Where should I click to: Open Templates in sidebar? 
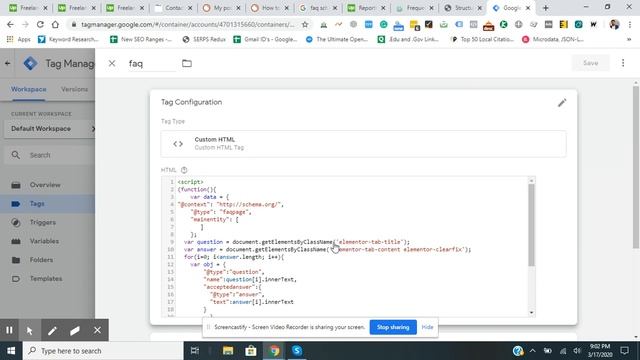47,279
